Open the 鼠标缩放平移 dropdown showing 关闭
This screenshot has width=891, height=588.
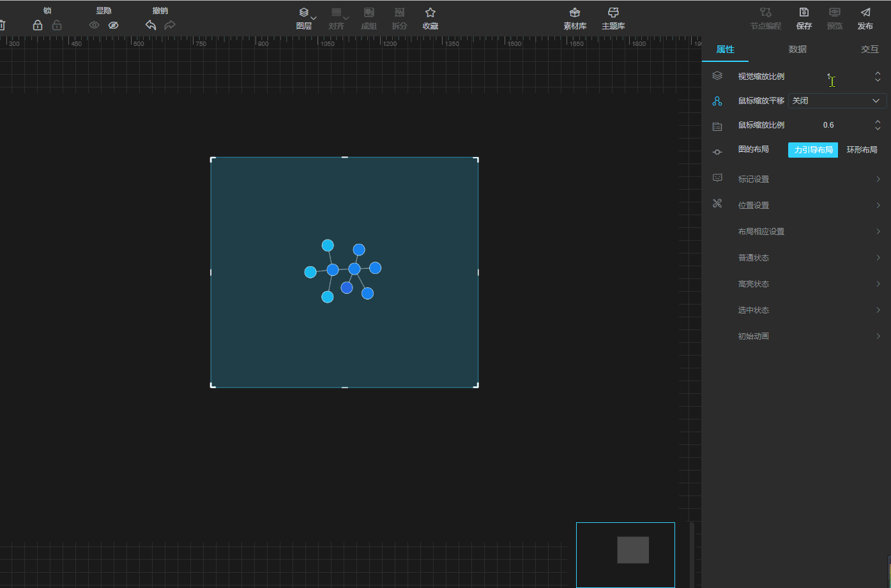(x=837, y=101)
